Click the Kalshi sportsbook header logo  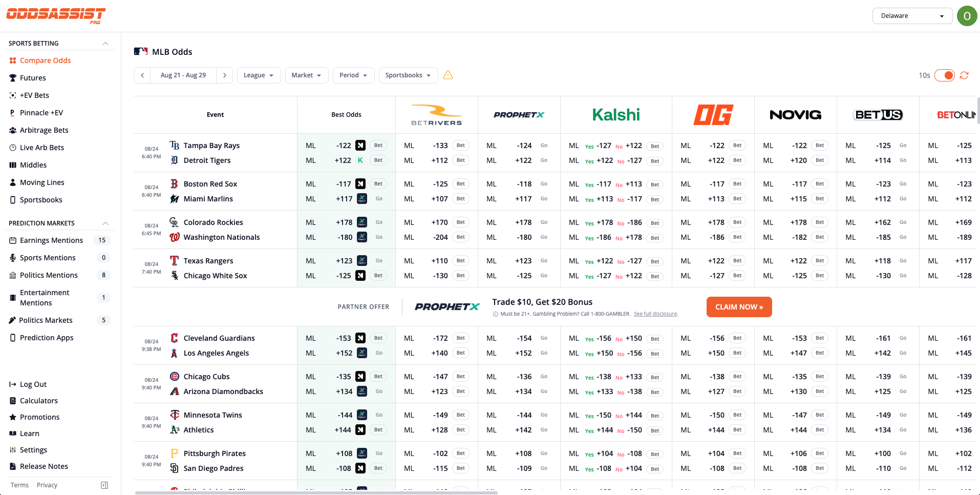[616, 115]
